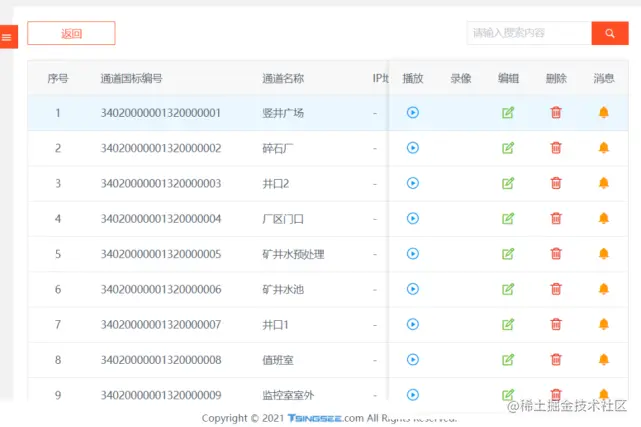
Task: Click the 厂区门口 channel name
Action: (283, 219)
